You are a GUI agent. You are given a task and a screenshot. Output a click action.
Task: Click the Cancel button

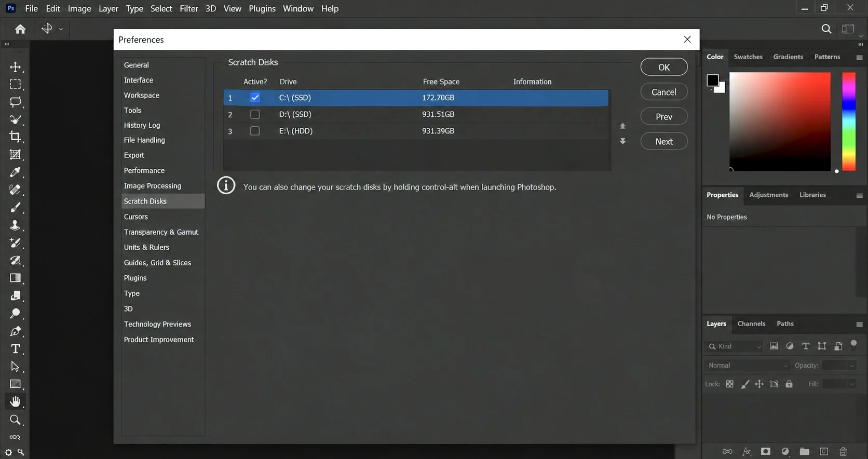pyautogui.click(x=664, y=92)
